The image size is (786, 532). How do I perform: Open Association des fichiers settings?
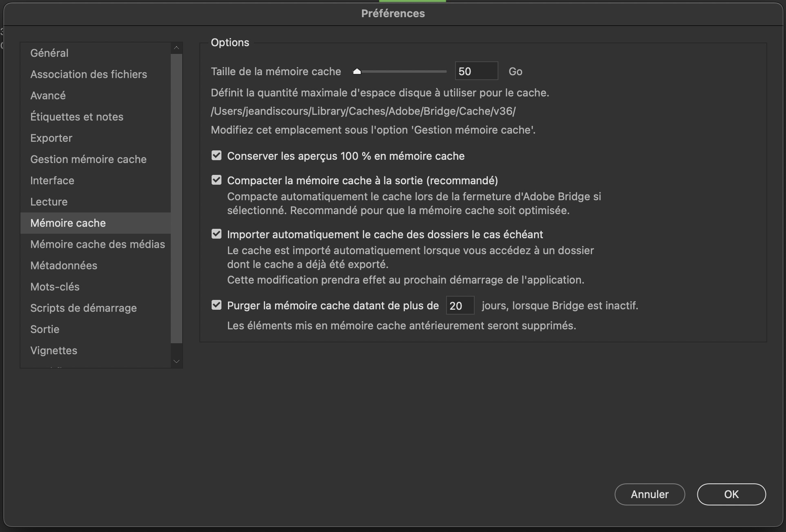(x=88, y=74)
